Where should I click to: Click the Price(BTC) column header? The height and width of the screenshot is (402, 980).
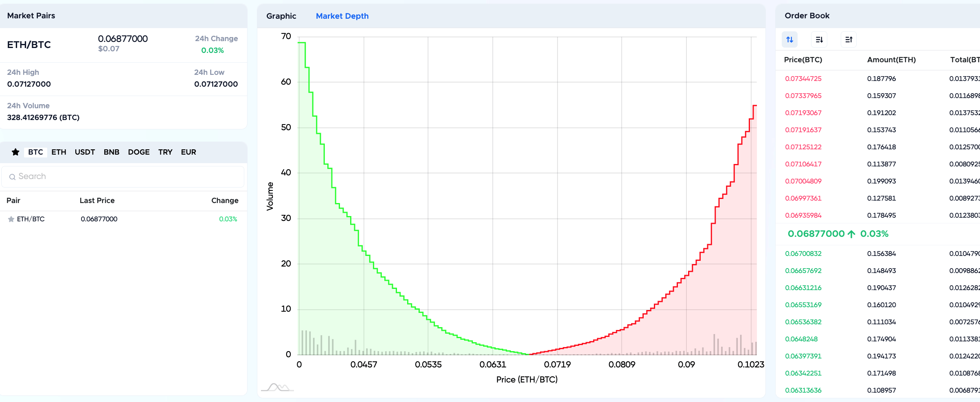(803, 60)
